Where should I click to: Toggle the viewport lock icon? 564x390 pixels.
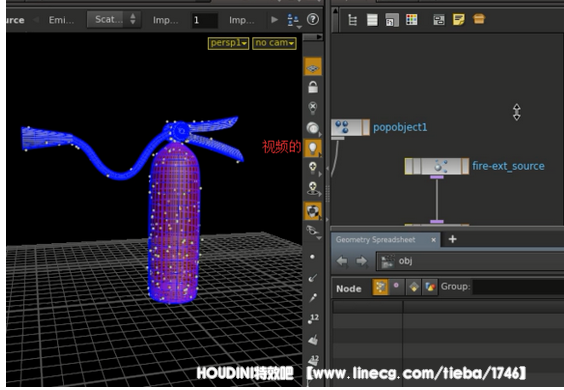313,87
